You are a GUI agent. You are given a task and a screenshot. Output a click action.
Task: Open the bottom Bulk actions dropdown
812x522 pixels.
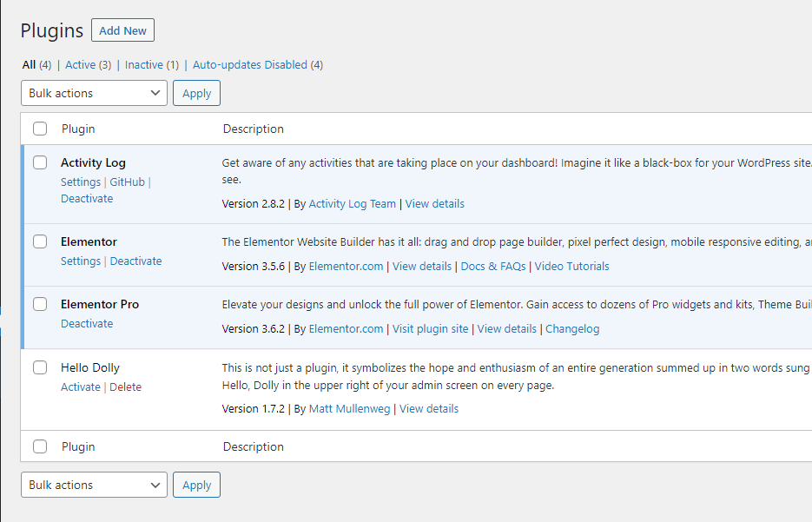[95, 485]
